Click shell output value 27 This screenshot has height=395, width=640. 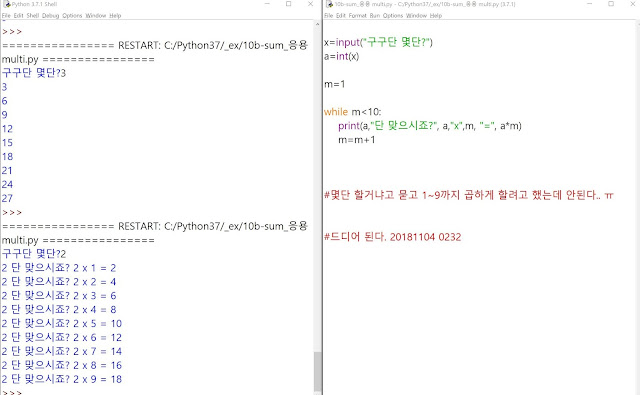pos(7,198)
